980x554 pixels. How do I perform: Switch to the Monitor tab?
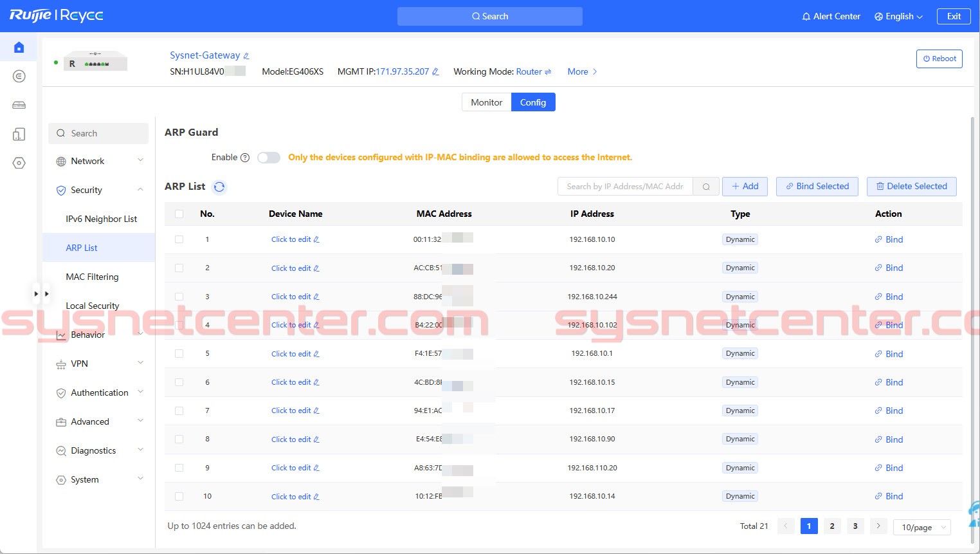coord(486,102)
